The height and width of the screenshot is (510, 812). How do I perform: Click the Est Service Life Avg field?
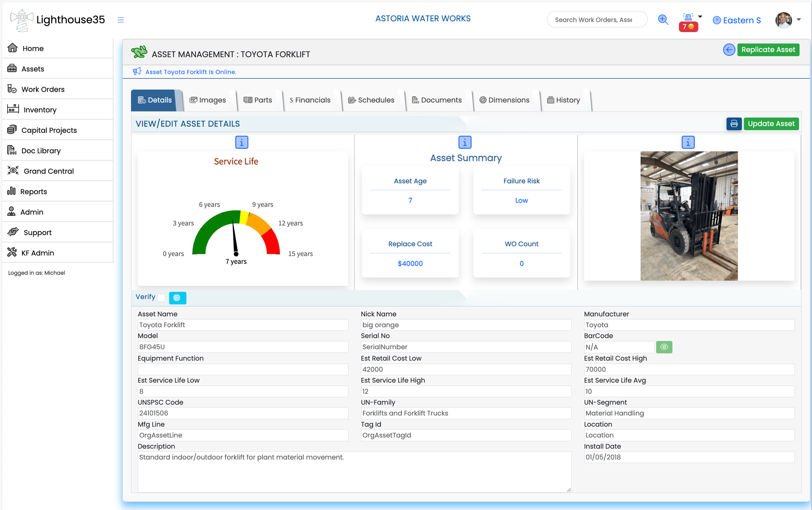click(689, 391)
